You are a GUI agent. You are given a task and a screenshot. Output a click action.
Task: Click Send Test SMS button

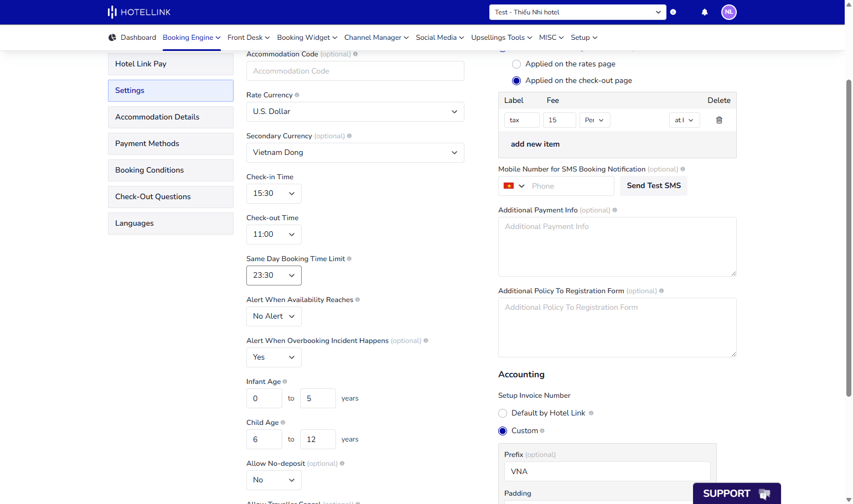(654, 186)
